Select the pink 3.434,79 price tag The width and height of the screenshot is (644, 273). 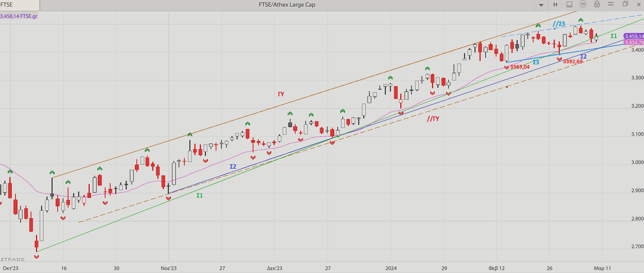point(634,43)
